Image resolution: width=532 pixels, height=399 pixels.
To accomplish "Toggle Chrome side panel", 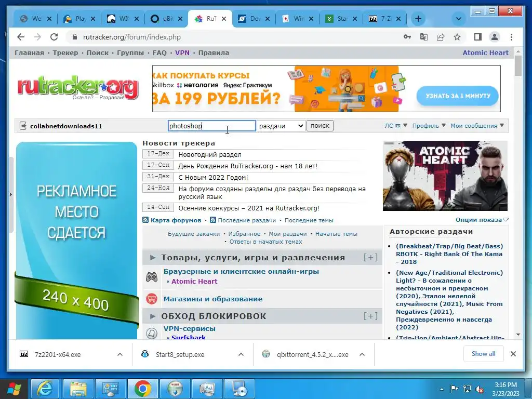I will pyautogui.click(x=478, y=37).
